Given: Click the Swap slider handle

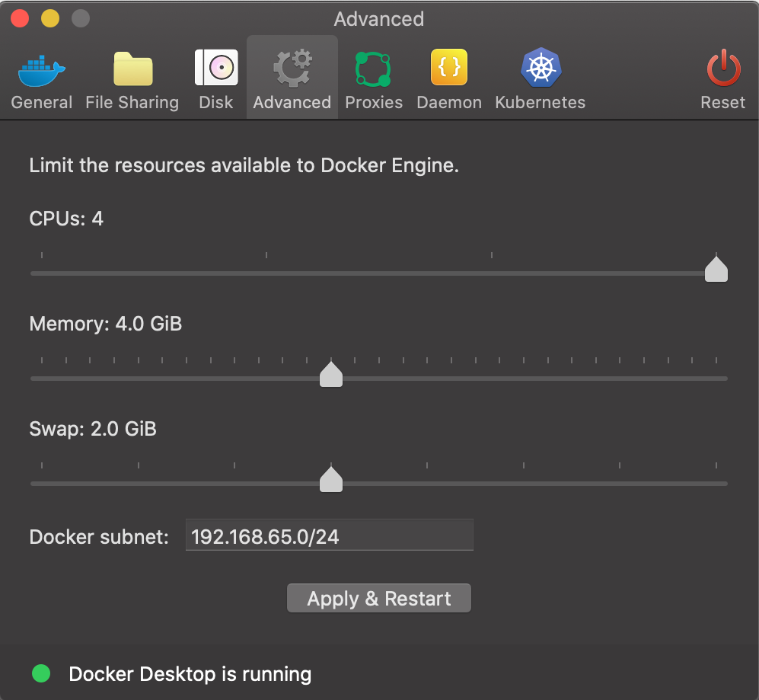Looking at the screenshot, I should tap(331, 479).
